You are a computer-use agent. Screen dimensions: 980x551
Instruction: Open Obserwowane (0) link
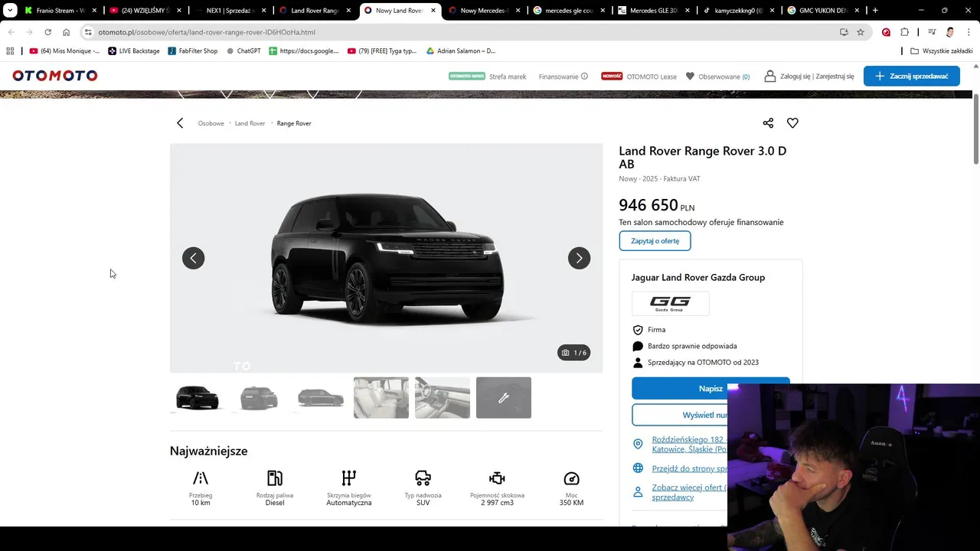pos(724,77)
